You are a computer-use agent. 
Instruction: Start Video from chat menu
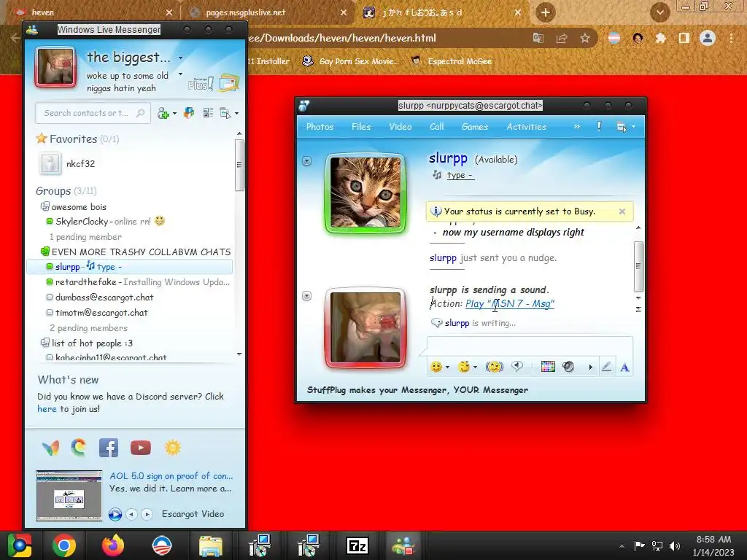400,127
